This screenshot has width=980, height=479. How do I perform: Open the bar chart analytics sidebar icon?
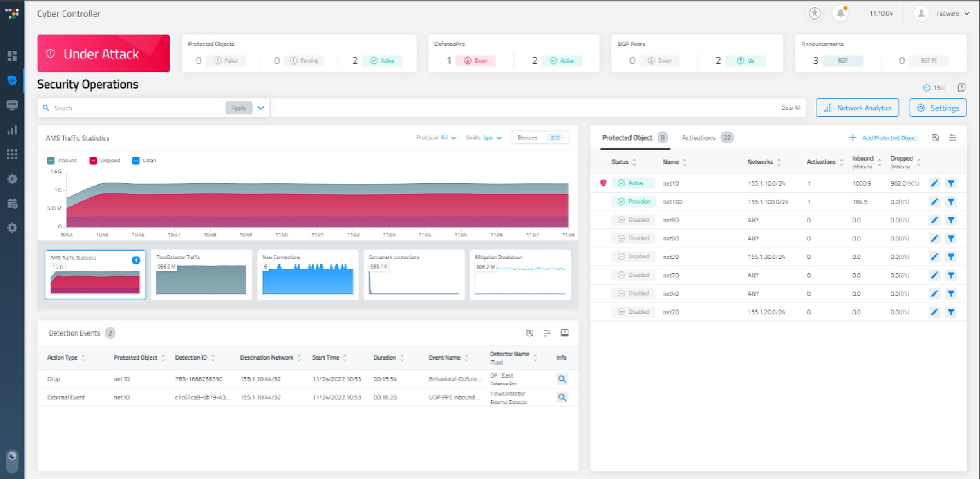(12, 130)
